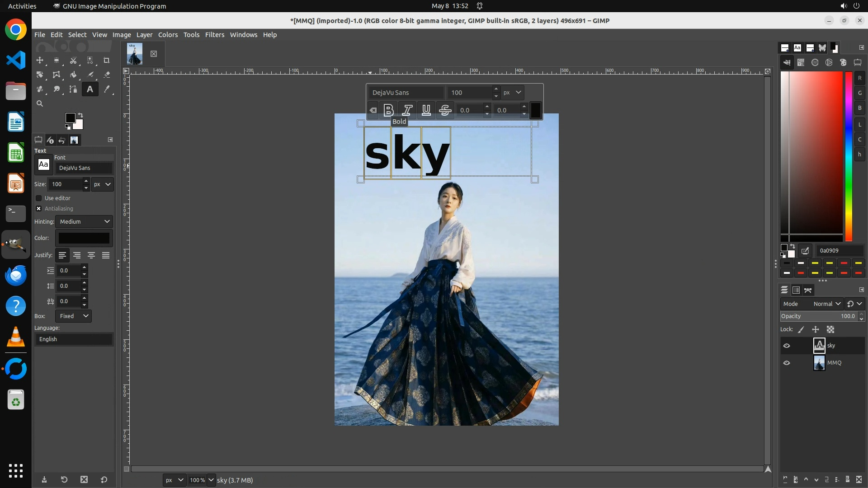Screen dimensions: 868x488
Task: Select the Scissors Select tool
Action: [x=73, y=60]
